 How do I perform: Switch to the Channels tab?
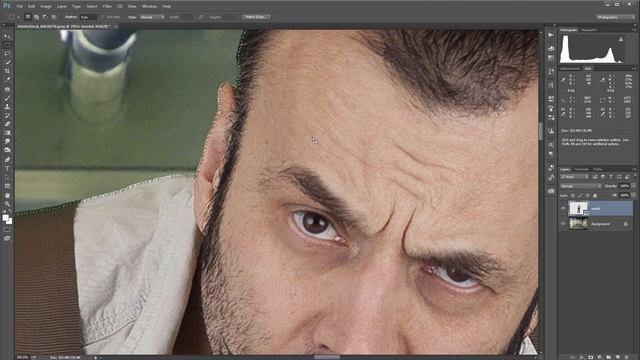click(582, 169)
